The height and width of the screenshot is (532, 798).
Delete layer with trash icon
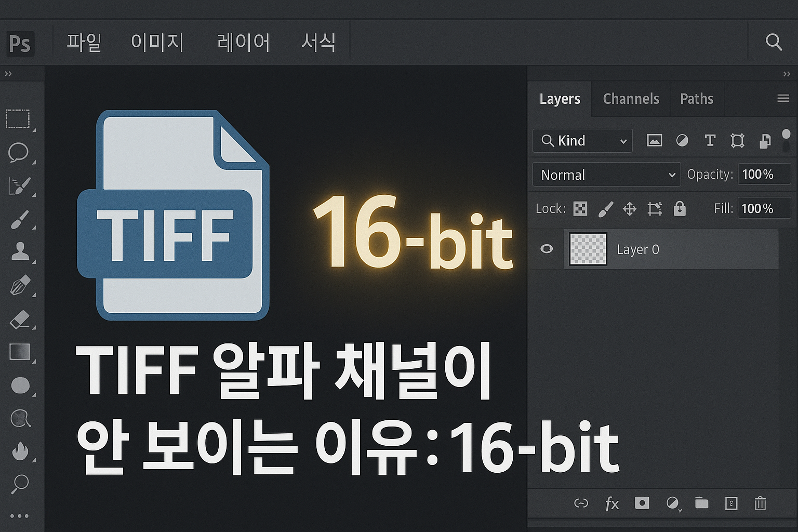tap(760, 503)
